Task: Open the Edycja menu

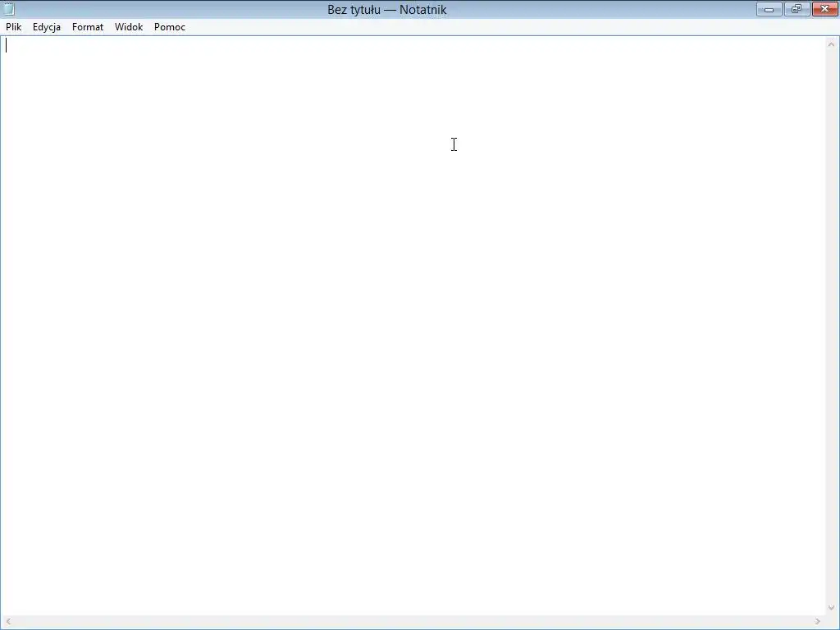Action: [x=47, y=27]
